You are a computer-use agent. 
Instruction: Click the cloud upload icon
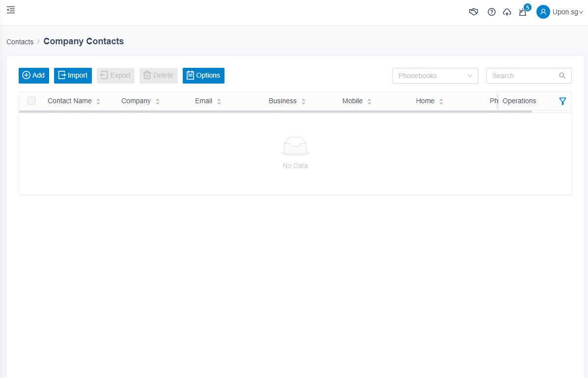click(x=507, y=12)
